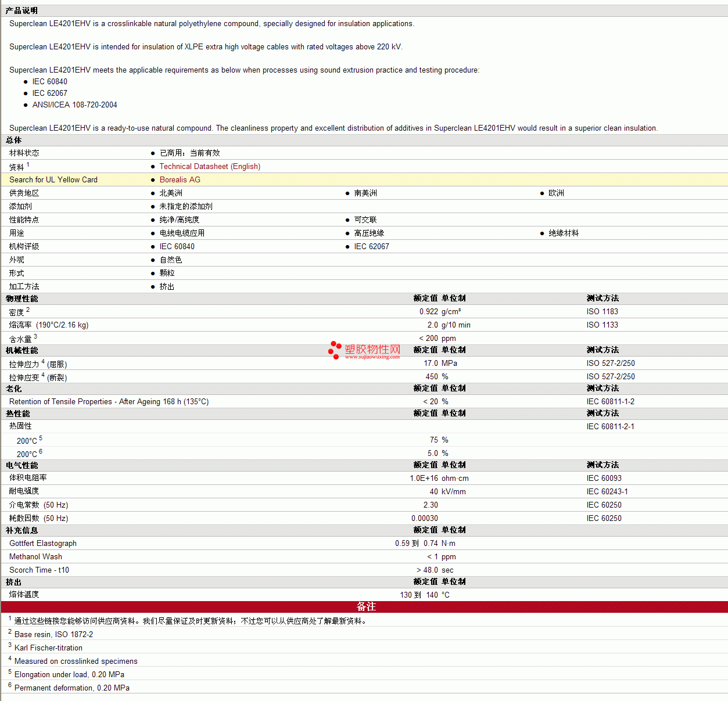This screenshot has height=701, width=728.
Task: Select the 补充信息 section header
Action: pyautogui.click(x=22, y=530)
